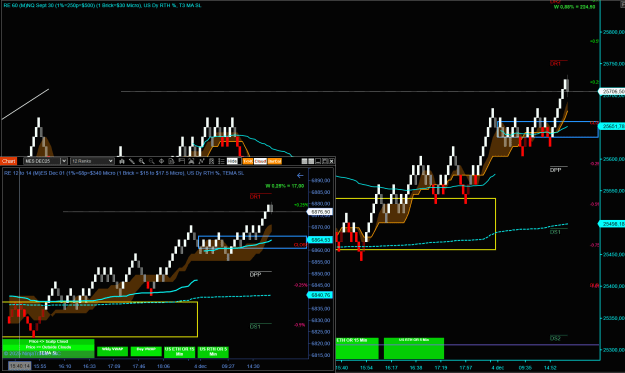Click the 25706 price marker on MNQ axis

coord(612,92)
